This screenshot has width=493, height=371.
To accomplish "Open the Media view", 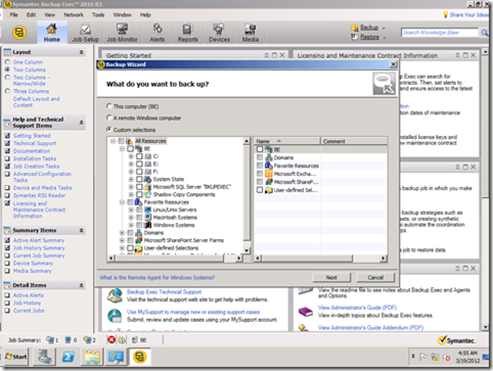I will 250,33.
